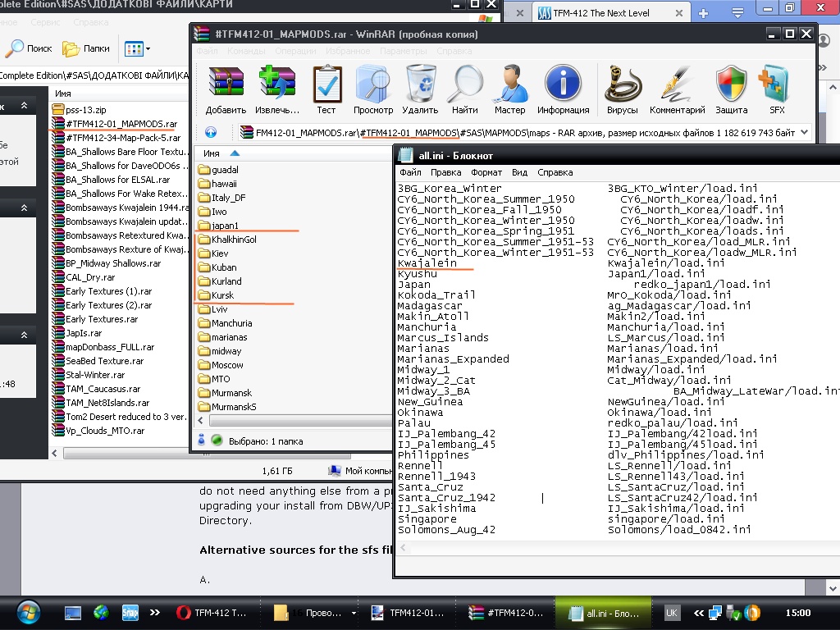
Task: Click the Вирусы virus scan icon
Action: 623,84
